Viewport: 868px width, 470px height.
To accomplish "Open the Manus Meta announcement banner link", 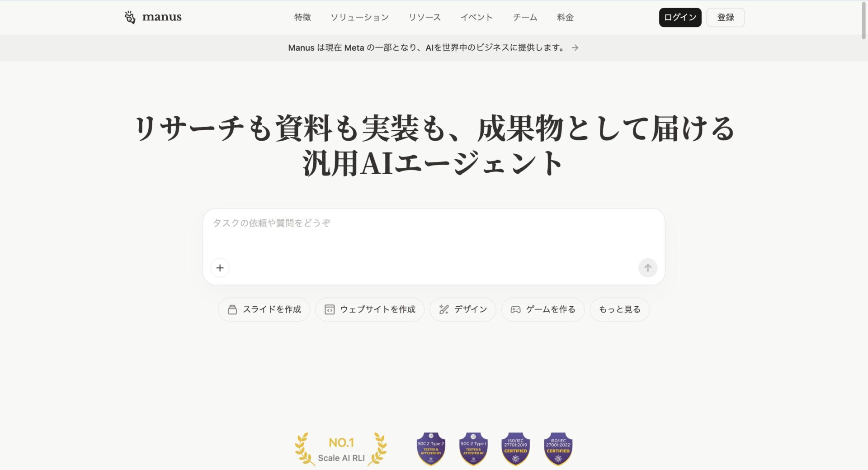I will pyautogui.click(x=433, y=47).
